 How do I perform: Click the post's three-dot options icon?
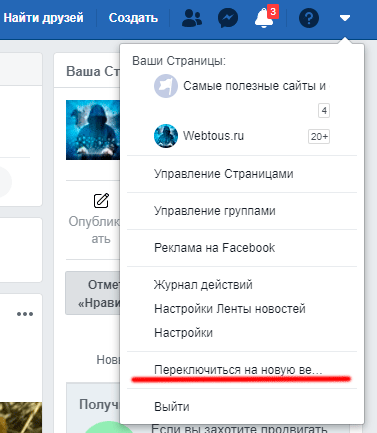25,314
